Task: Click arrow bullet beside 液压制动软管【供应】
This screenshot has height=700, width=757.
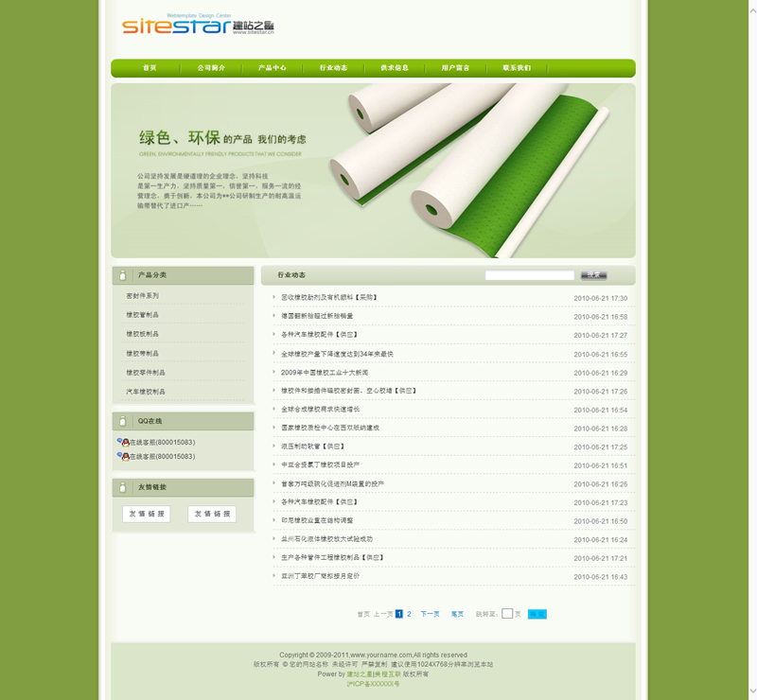Action: (x=274, y=446)
